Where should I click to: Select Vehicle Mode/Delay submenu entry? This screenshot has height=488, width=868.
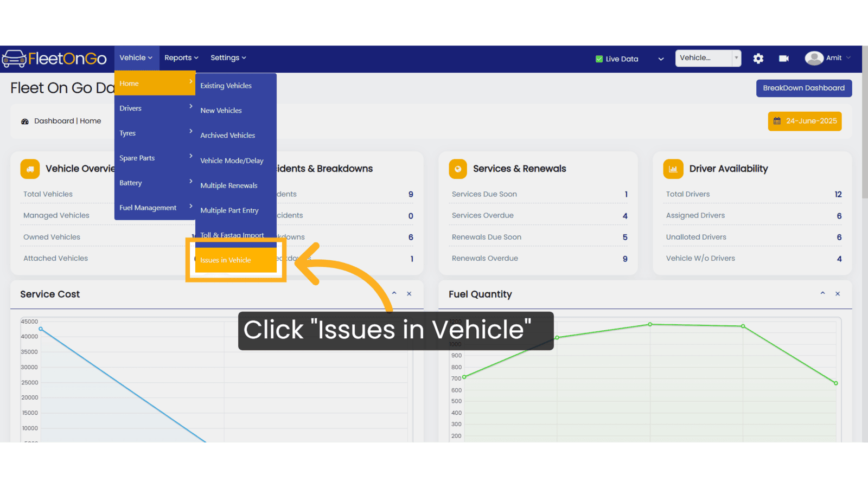(235, 161)
